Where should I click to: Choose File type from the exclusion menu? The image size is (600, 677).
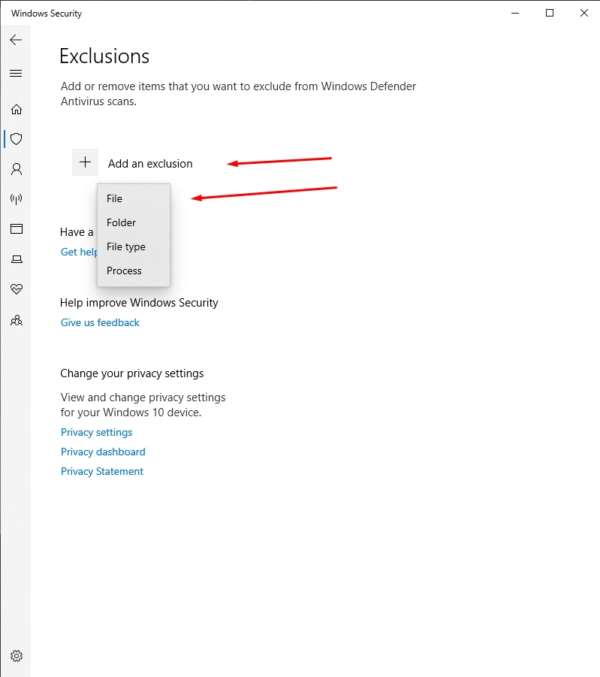click(x=134, y=247)
